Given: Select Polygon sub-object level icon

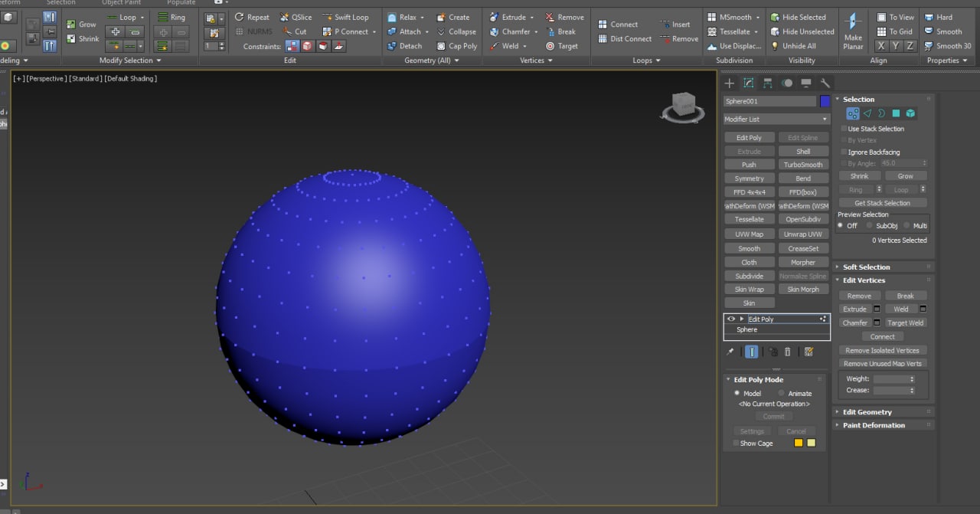Looking at the screenshot, I should pyautogui.click(x=896, y=113).
